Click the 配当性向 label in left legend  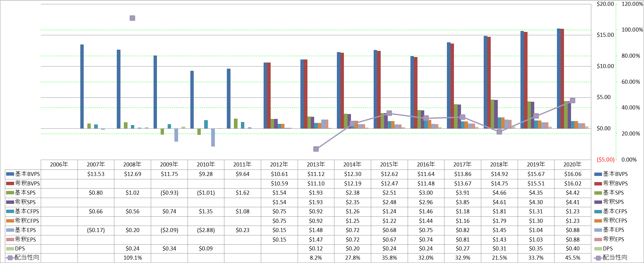click(27, 257)
